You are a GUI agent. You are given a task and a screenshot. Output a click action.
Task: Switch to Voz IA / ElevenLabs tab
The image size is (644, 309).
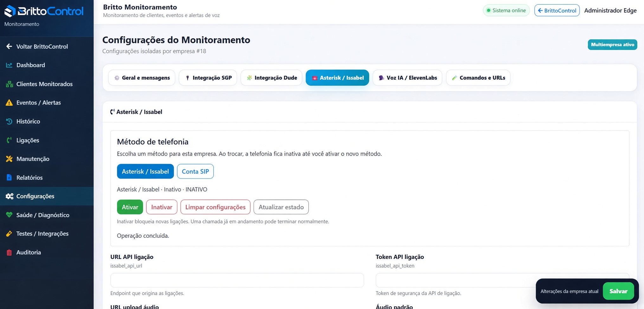pyautogui.click(x=407, y=78)
